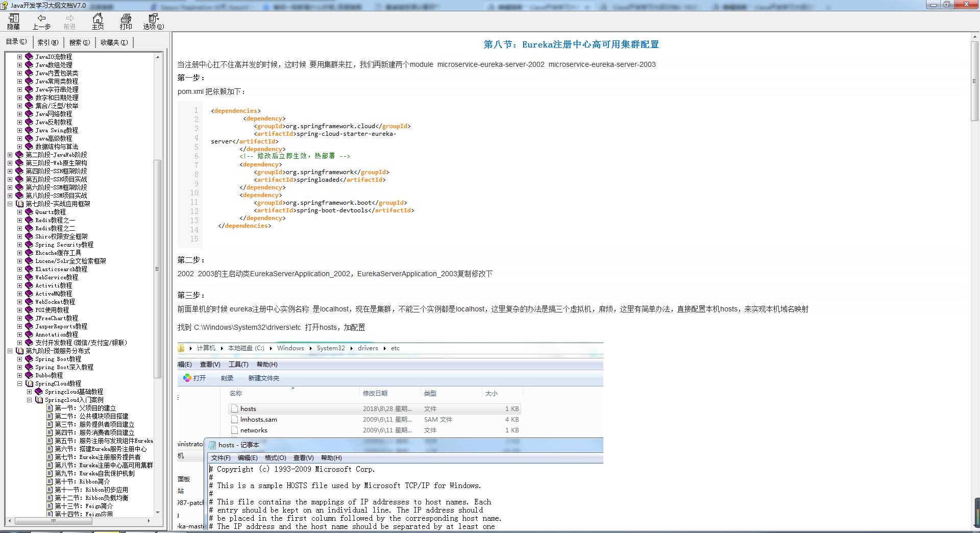Click the contents tree scroll-down arrow
Viewport: 980px width, 533px height.
pyautogui.click(x=157, y=512)
